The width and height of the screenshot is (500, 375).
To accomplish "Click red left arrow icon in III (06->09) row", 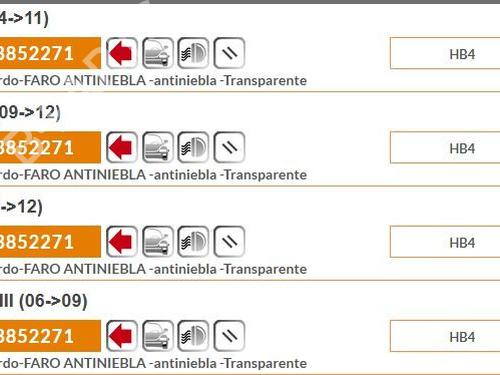I will click(x=122, y=336).
